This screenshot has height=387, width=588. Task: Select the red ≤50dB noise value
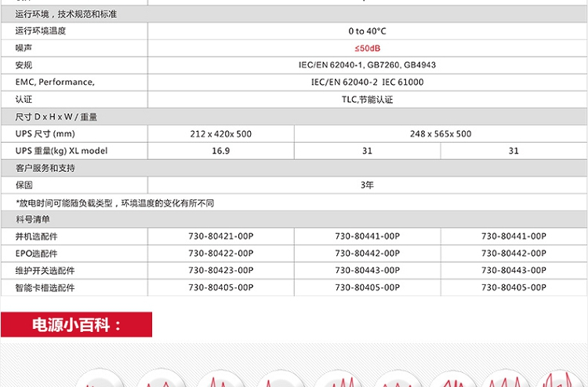(x=367, y=48)
